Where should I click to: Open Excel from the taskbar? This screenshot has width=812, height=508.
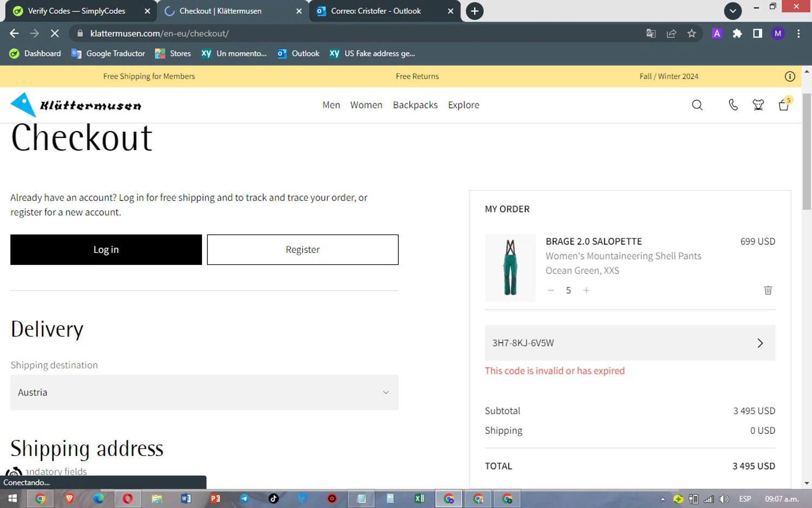pyautogui.click(x=420, y=499)
